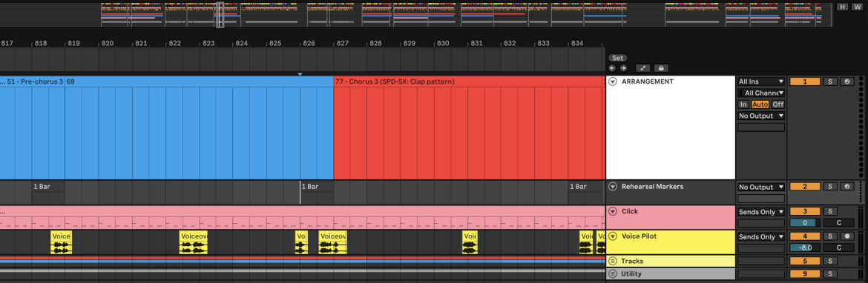Select the Voice Pilot track name
The height and width of the screenshot is (283, 868).
640,236
